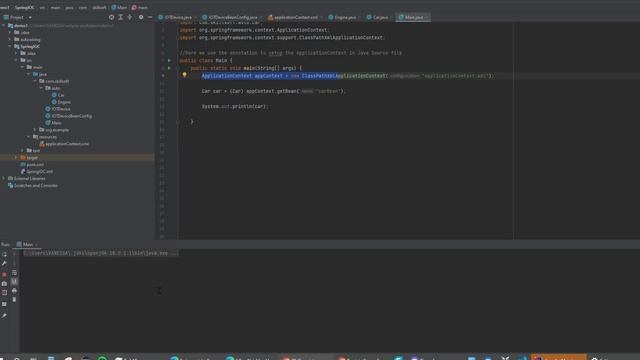Click the expand all icon in Project panel

(120, 17)
